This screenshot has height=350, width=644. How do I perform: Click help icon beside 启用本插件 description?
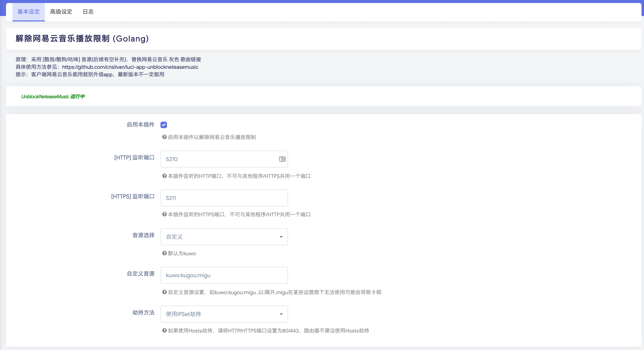tap(164, 137)
